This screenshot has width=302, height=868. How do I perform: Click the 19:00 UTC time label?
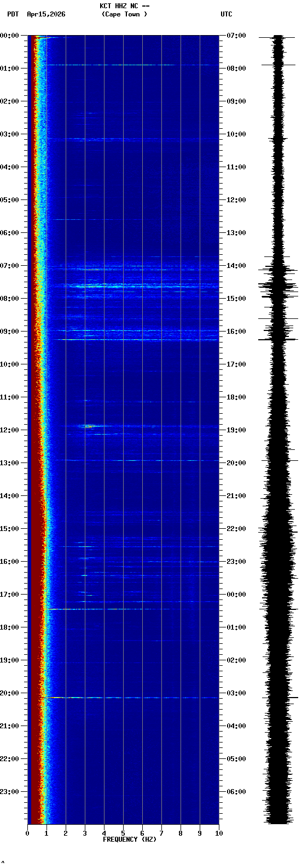click(236, 430)
